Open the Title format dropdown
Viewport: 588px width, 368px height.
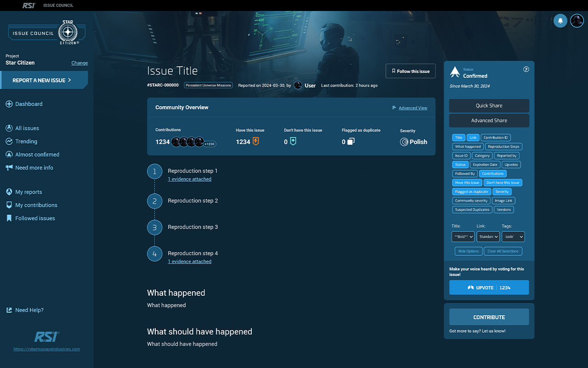point(463,237)
